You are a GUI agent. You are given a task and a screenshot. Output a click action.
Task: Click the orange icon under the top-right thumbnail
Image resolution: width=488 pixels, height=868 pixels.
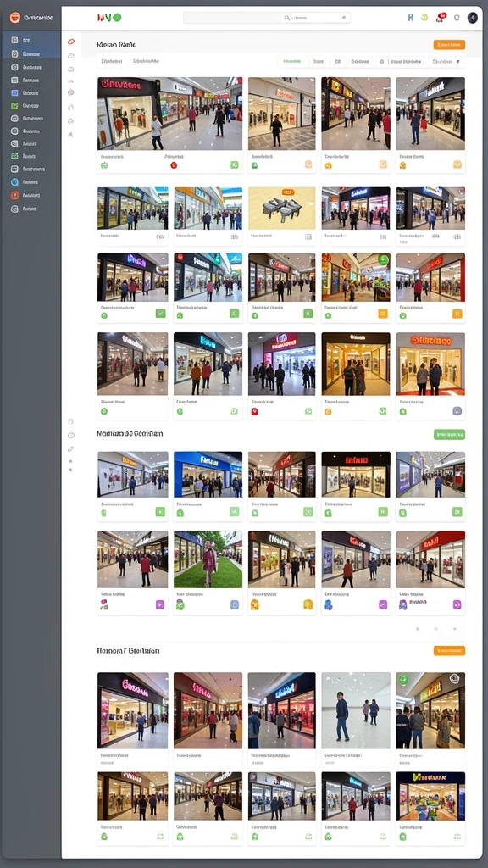point(457,164)
